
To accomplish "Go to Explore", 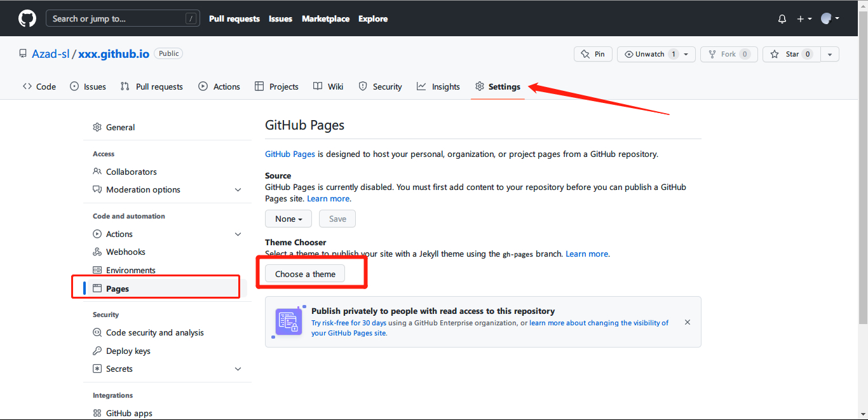I will pyautogui.click(x=373, y=18).
